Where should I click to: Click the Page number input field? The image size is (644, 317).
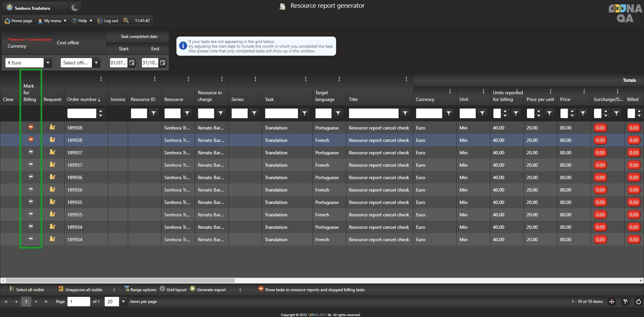click(78, 302)
